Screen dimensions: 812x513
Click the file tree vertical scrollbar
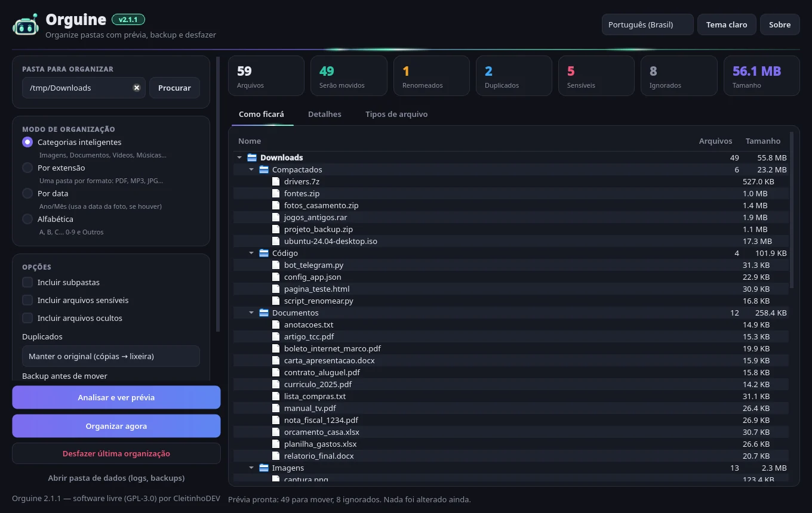point(792,210)
